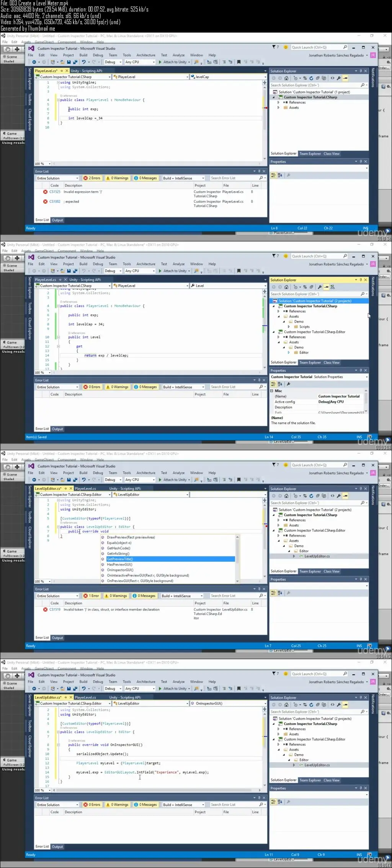Click account avatar JR in the Item(s) Saved frame
The height and width of the screenshot is (868, 392).
pos(372,264)
